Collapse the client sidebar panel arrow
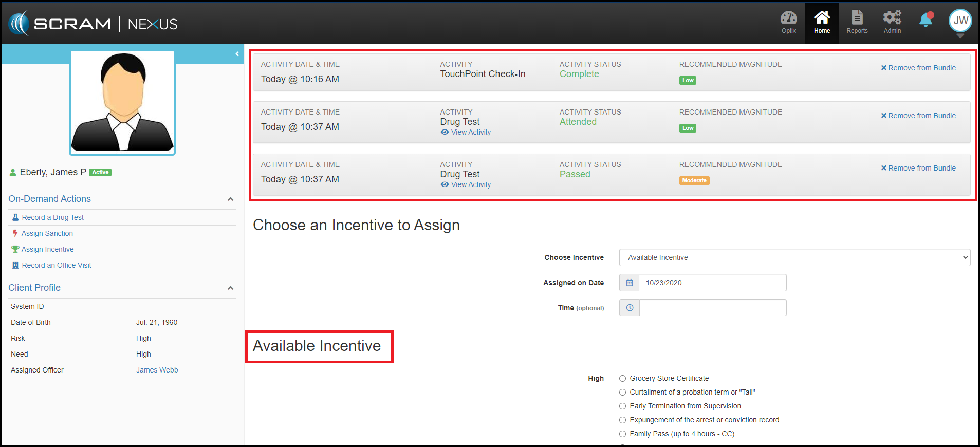The image size is (980, 447). click(x=237, y=54)
